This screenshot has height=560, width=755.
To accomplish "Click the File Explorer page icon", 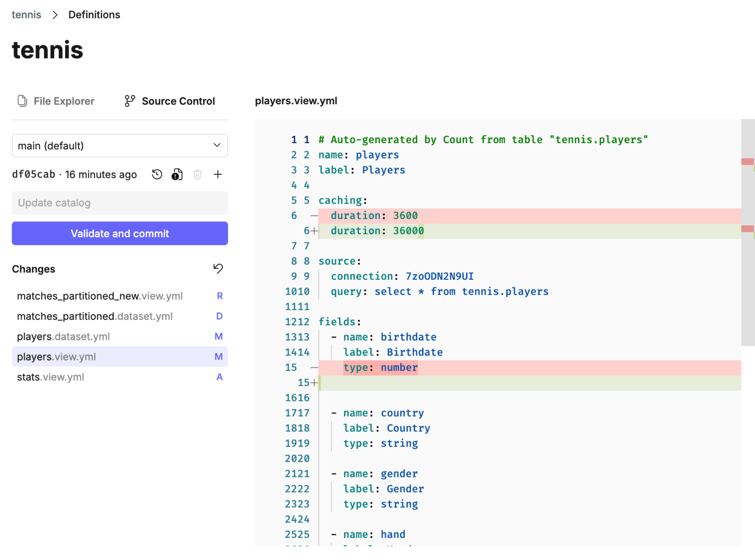I will pyautogui.click(x=22, y=101).
